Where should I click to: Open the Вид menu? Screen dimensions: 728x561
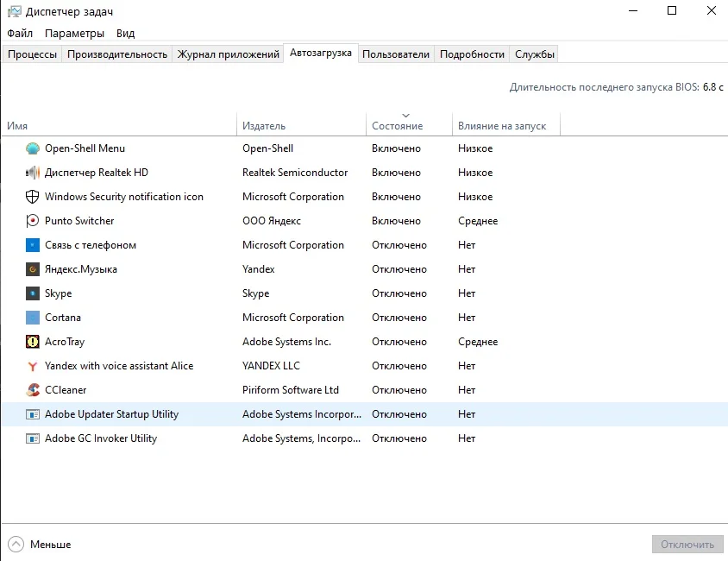125,33
